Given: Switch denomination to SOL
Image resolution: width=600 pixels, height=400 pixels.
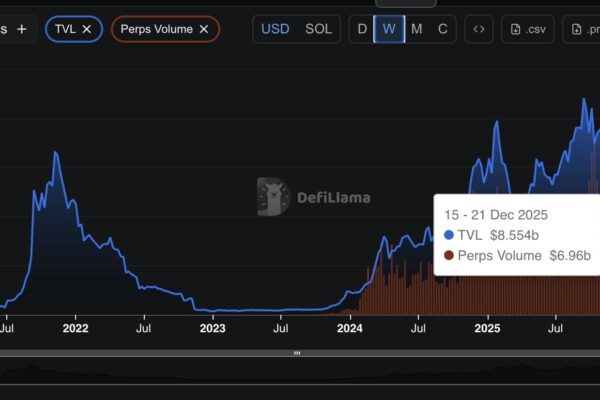Looking at the screenshot, I should [319, 29].
